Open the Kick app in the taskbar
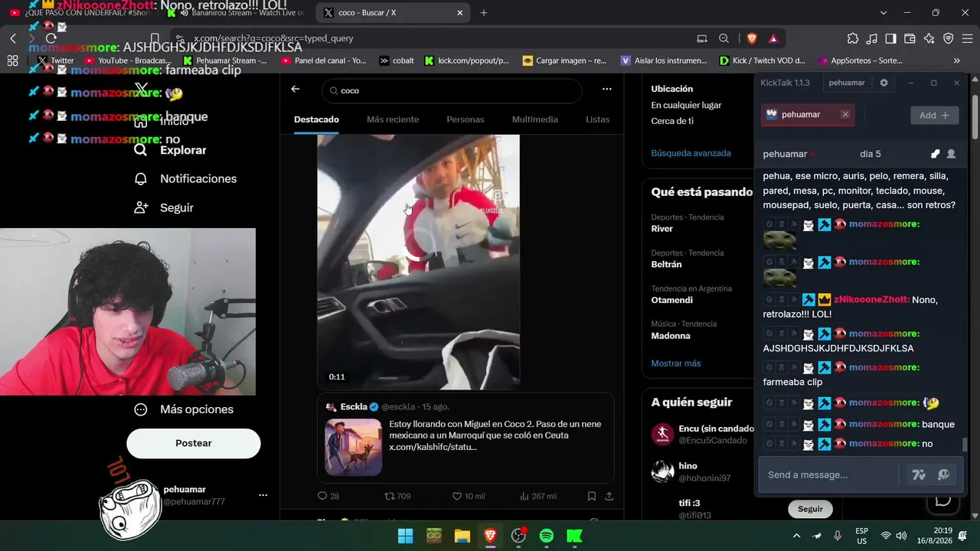980x551 pixels. pos(574,536)
